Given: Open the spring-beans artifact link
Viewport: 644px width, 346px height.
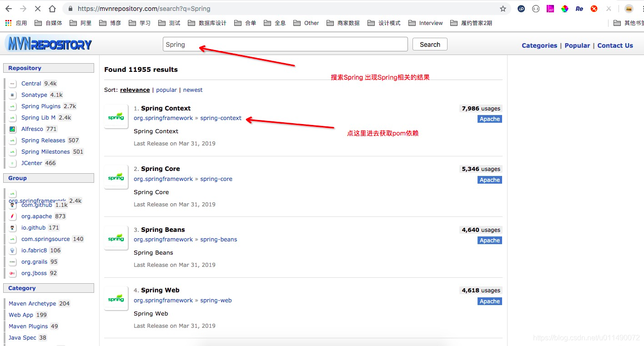Looking at the screenshot, I should pos(219,240).
